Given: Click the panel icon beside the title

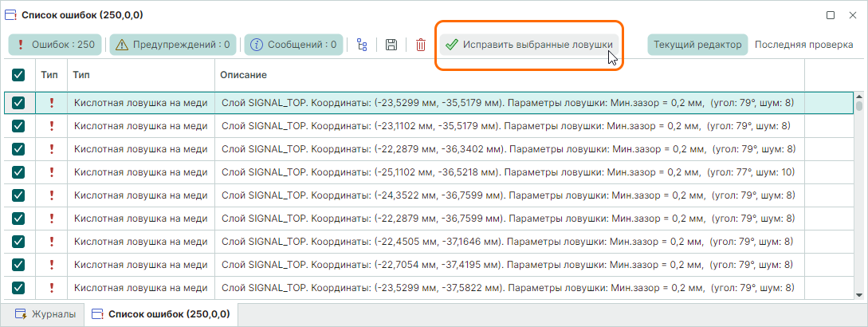Looking at the screenshot, I should [x=10, y=15].
